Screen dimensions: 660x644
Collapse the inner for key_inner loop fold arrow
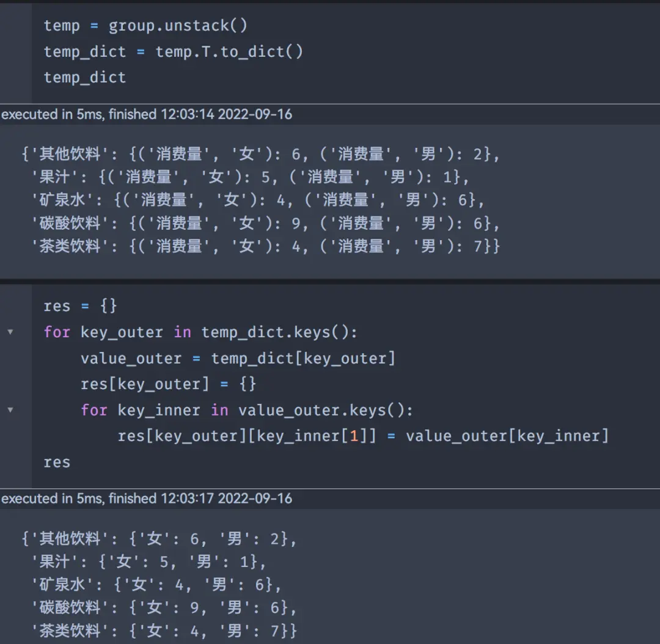coord(10,410)
